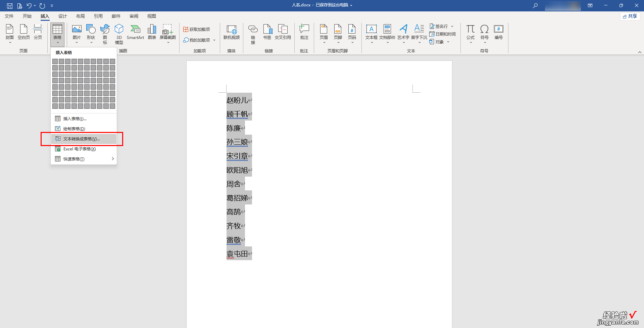Insert online video (联机视频)
644x328 pixels.
click(232, 32)
